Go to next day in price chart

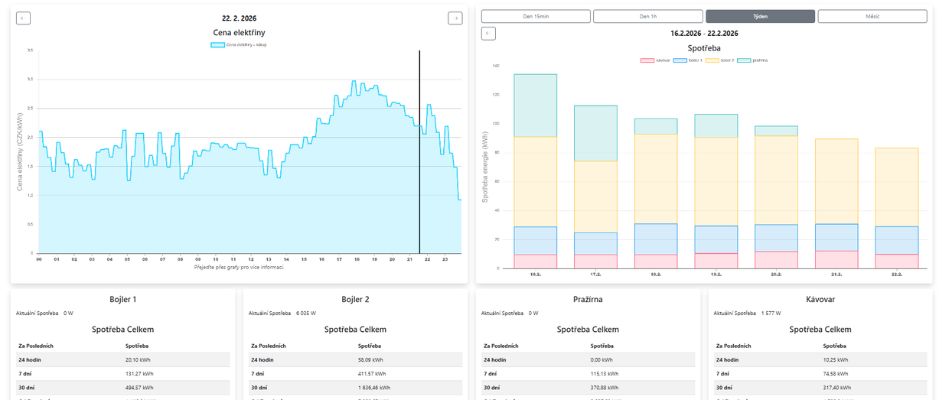[455, 18]
